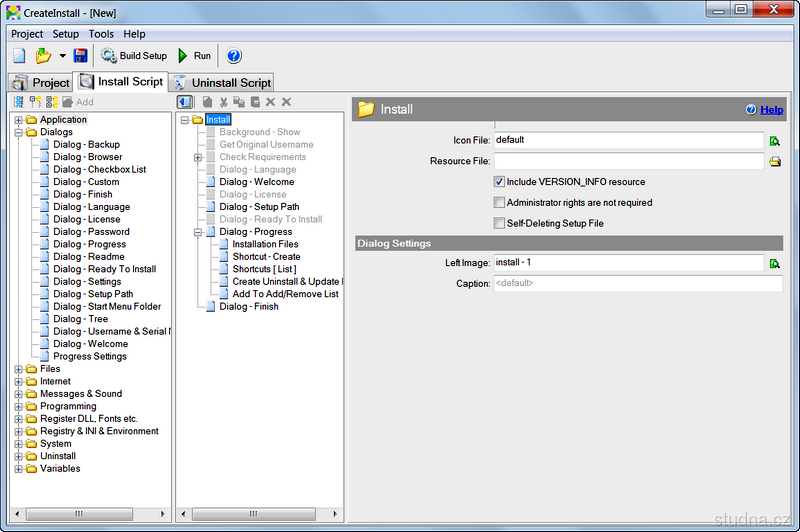Click the second delete X icon
Image resolution: width=800 pixels, height=532 pixels.
287,102
